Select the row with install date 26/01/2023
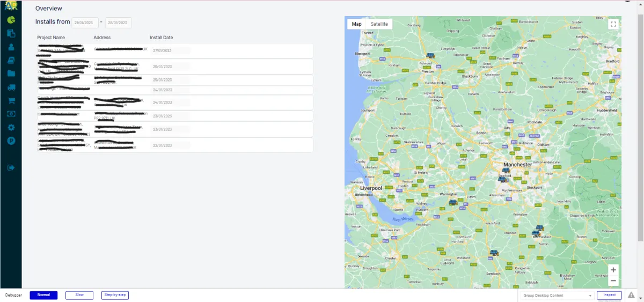 pos(174,67)
